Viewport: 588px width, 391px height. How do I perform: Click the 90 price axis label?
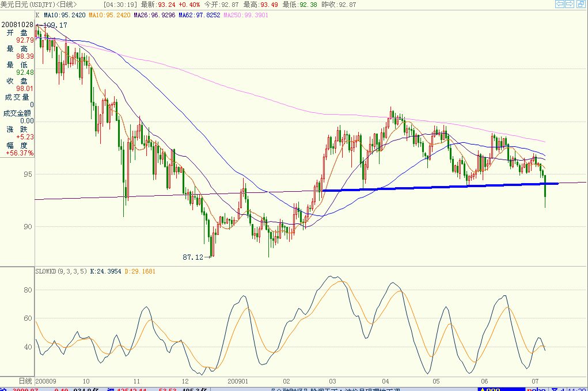click(28, 226)
